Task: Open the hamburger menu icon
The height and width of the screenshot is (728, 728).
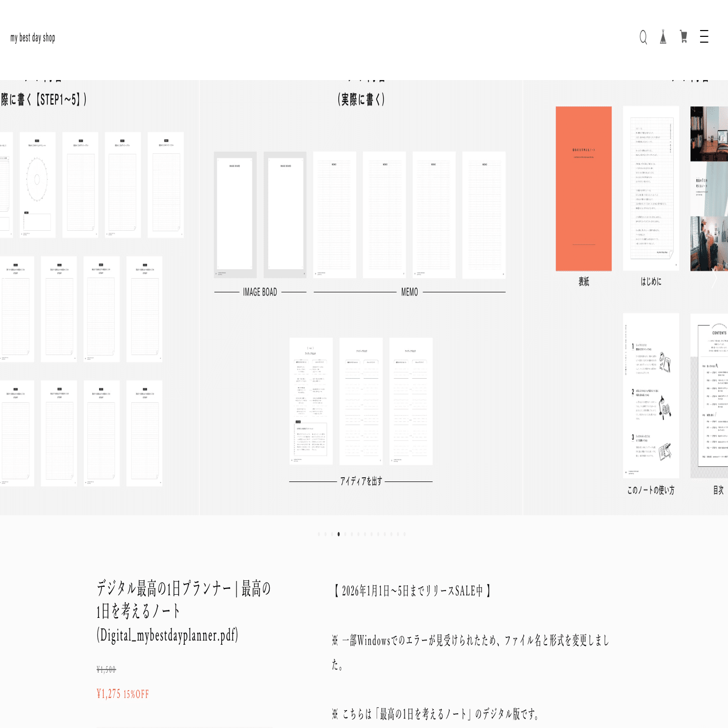Action: click(704, 36)
